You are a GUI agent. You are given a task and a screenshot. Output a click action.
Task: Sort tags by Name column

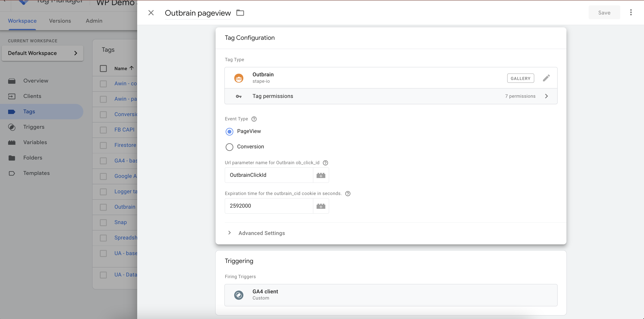pyautogui.click(x=124, y=68)
